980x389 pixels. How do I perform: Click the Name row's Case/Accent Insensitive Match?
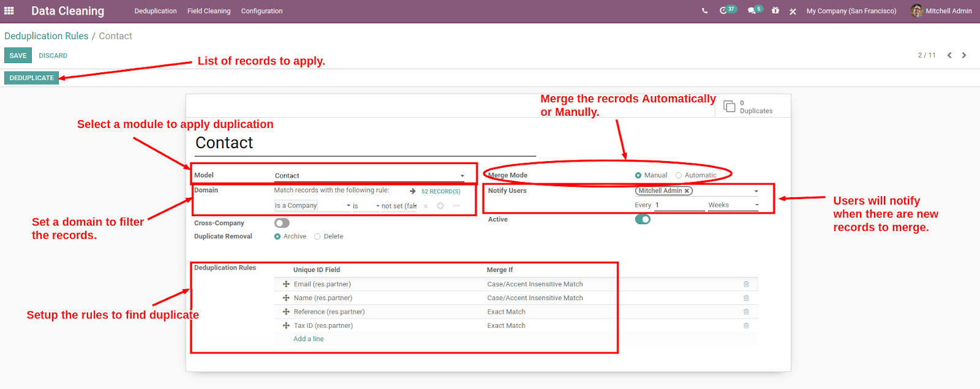tap(535, 298)
